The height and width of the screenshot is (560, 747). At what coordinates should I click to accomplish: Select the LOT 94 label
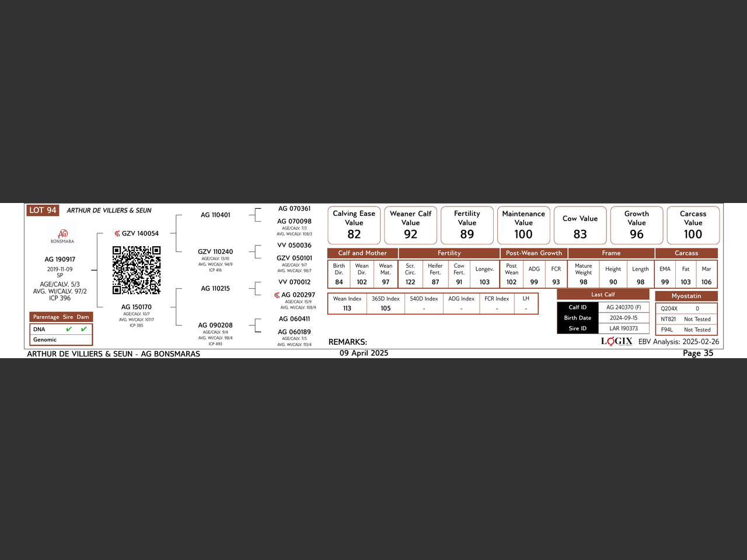click(43, 210)
